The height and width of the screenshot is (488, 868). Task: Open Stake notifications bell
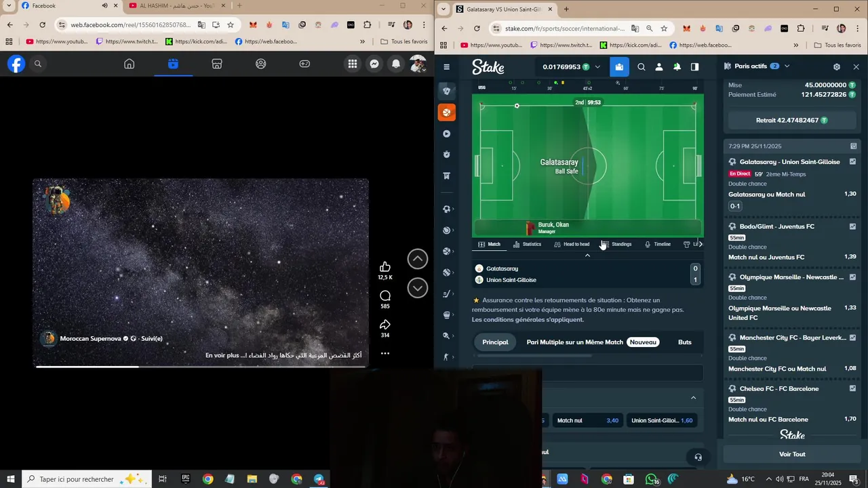[677, 67]
